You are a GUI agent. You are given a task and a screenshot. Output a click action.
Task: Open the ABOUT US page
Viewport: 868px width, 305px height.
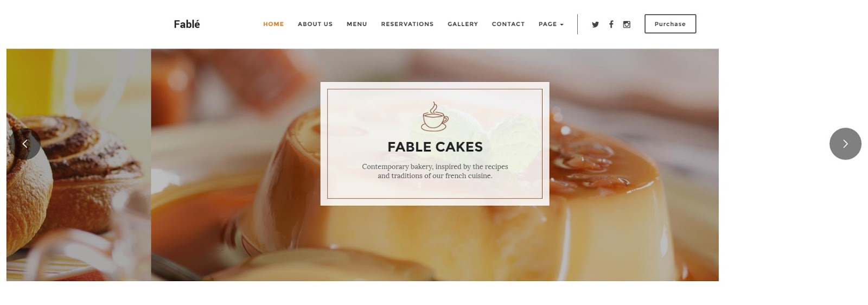point(315,24)
